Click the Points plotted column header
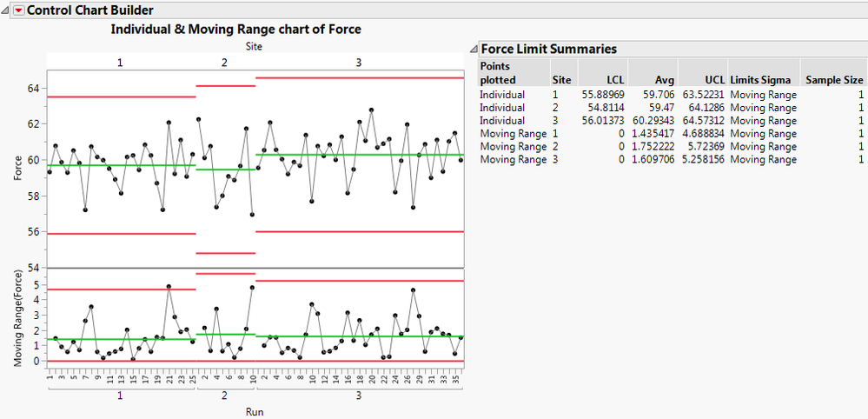This screenshot has width=868, height=419. pos(498,73)
